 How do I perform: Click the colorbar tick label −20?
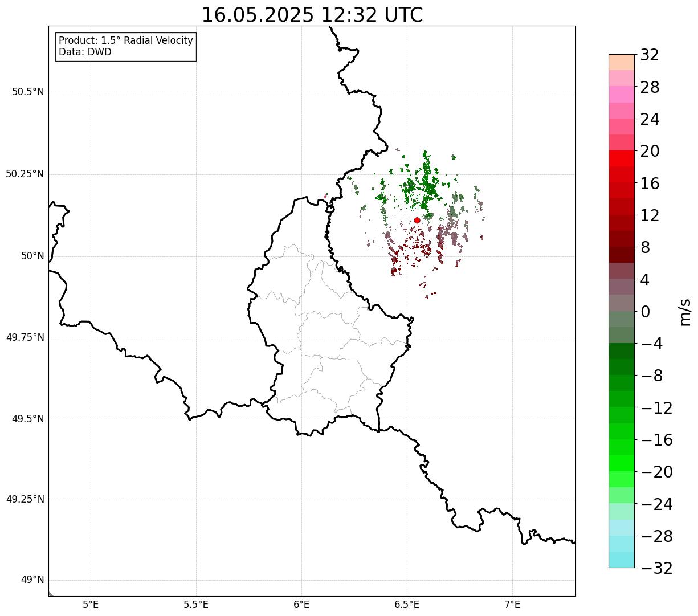(656, 472)
